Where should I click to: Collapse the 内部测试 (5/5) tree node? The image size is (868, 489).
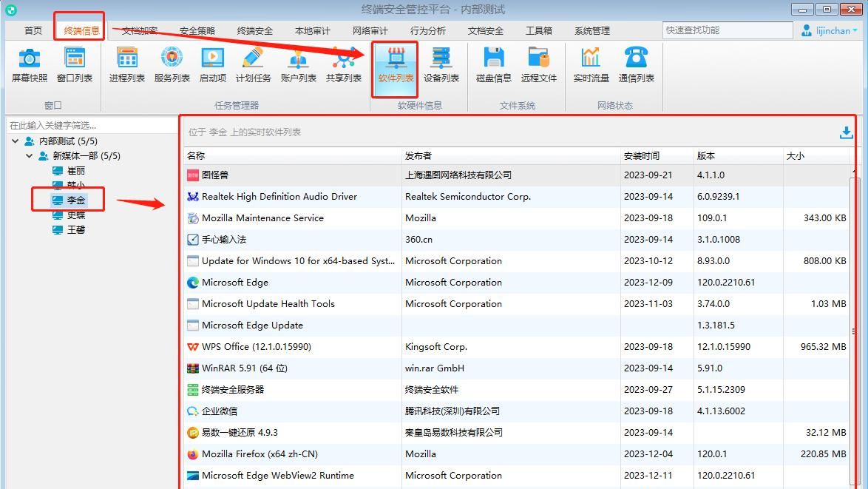16,141
